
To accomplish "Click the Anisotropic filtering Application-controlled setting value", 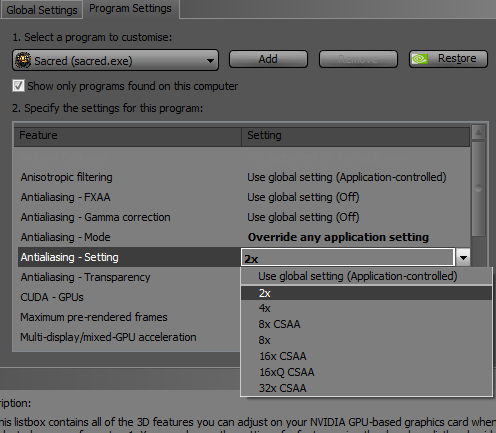I will 347,177.
